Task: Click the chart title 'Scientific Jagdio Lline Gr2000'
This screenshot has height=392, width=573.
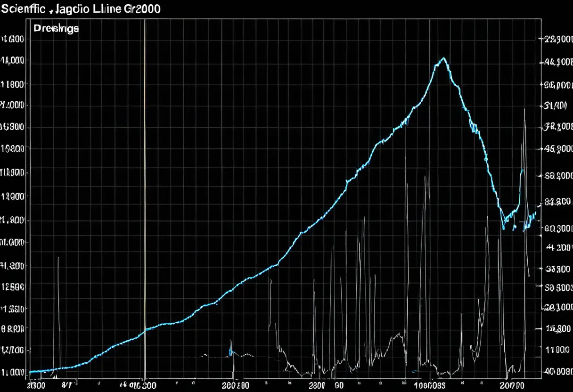Action: click(x=80, y=8)
